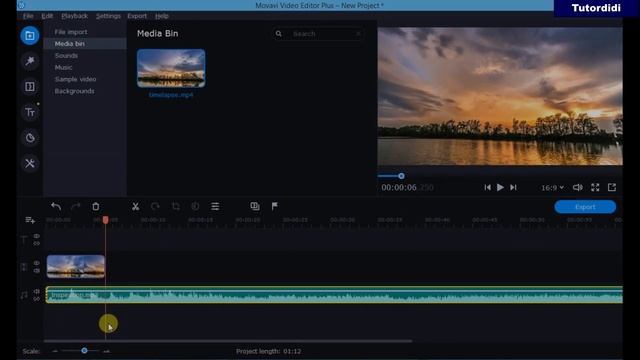Open the Edit menu
Screen dimensions: 640x360
click(x=47, y=16)
